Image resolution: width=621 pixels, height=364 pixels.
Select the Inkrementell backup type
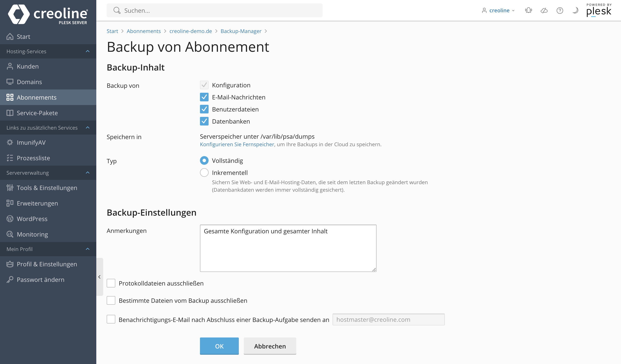(204, 173)
